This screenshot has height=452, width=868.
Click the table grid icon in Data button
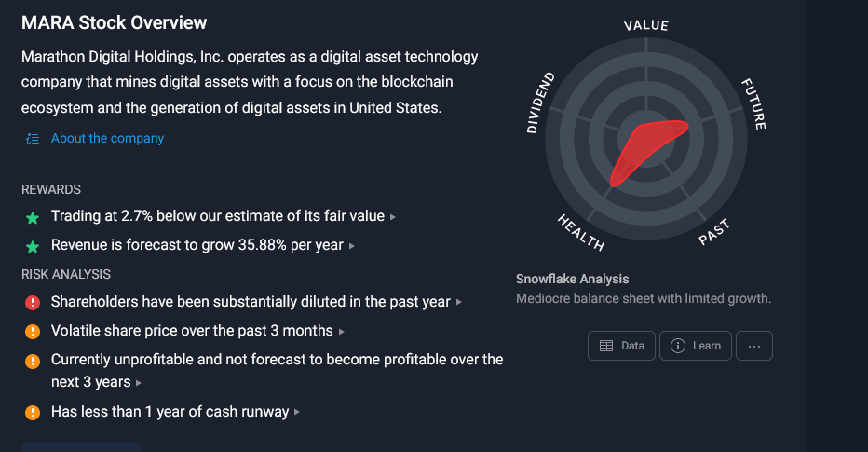point(606,346)
